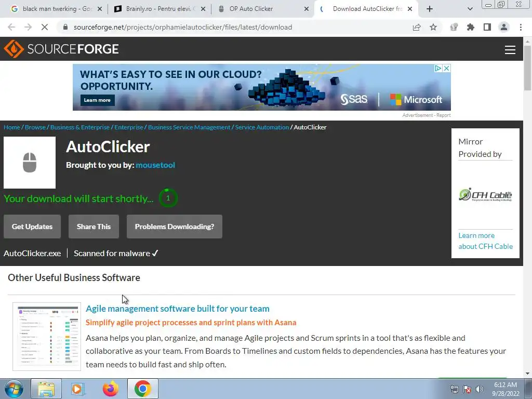The width and height of the screenshot is (532, 399).
Task: Share this page icon in address bar
Action: [x=417, y=27]
